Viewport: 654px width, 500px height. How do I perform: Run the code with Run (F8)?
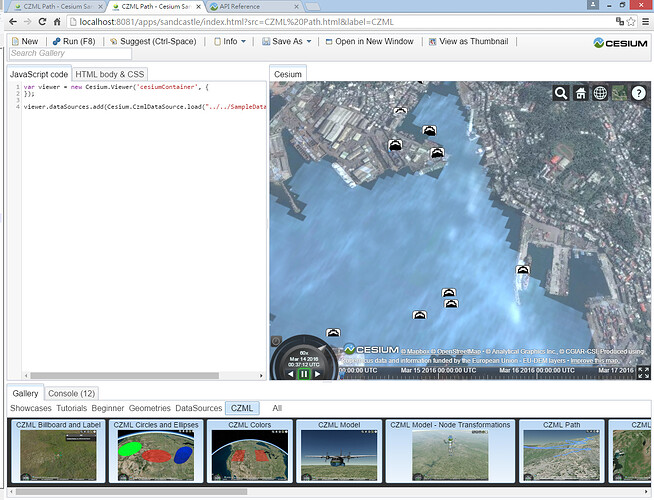[x=74, y=41]
